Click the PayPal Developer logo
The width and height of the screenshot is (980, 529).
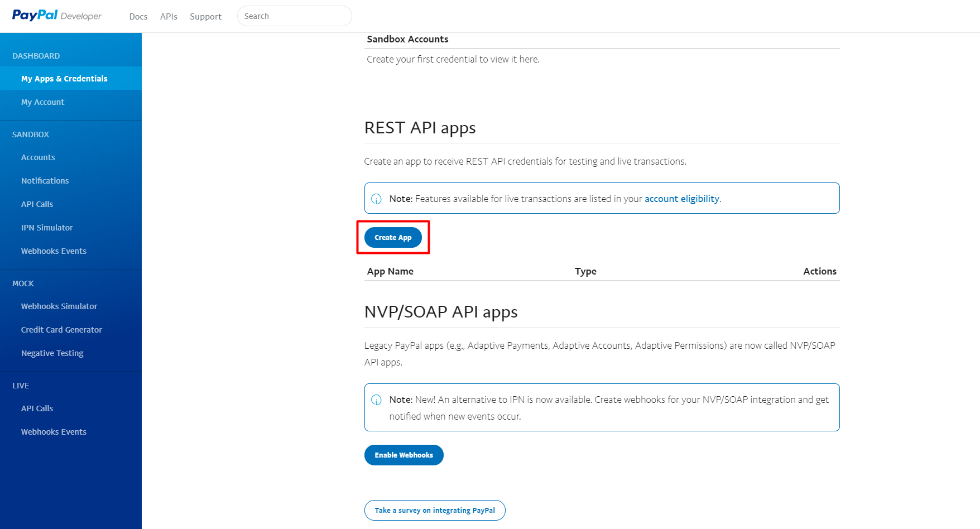coord(57,16)
